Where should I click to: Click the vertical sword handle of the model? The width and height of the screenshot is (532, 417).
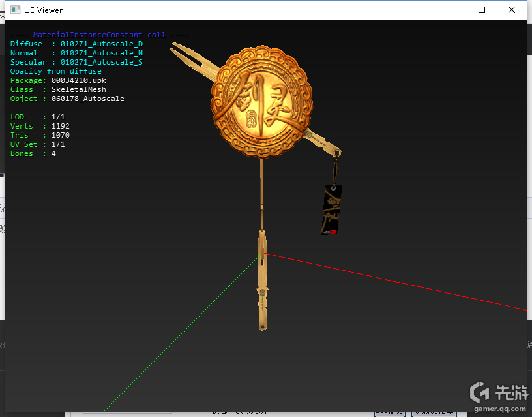262,280
